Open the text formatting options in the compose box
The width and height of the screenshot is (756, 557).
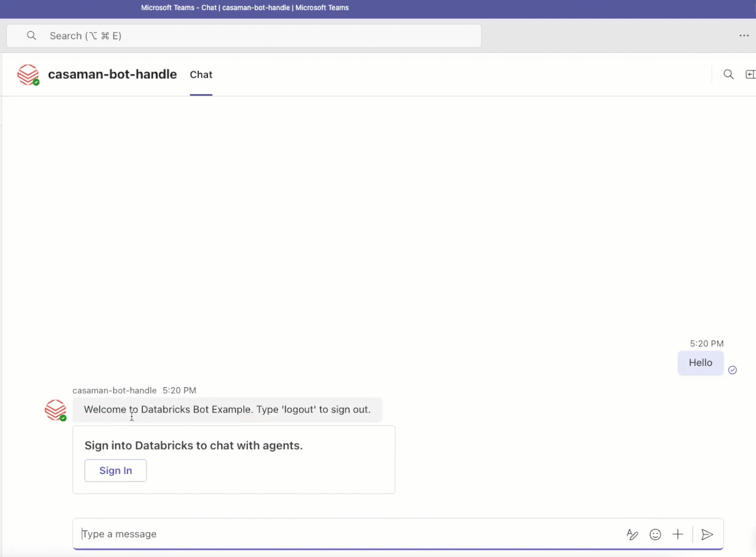(633, 535)
